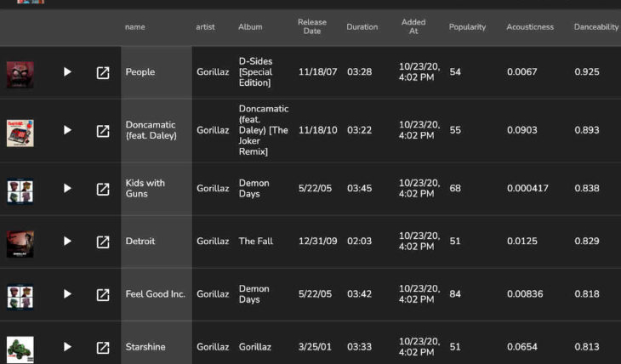Image resolution: width=621 pixels, height=364 pixels.
Task: Click album Gorillaz in Starshine row
Action: (255, 347)
